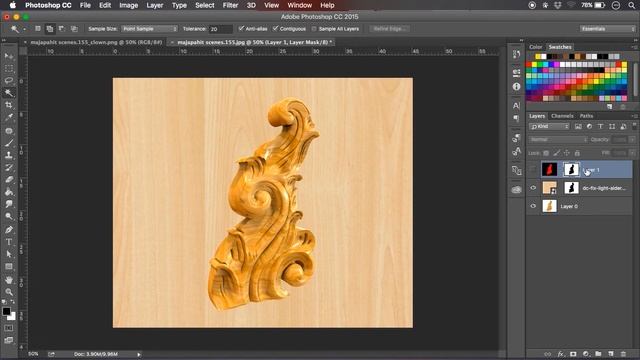Screen dimensions: 640x360
Task: Select the Pen tool
Action: pos(9,230)
